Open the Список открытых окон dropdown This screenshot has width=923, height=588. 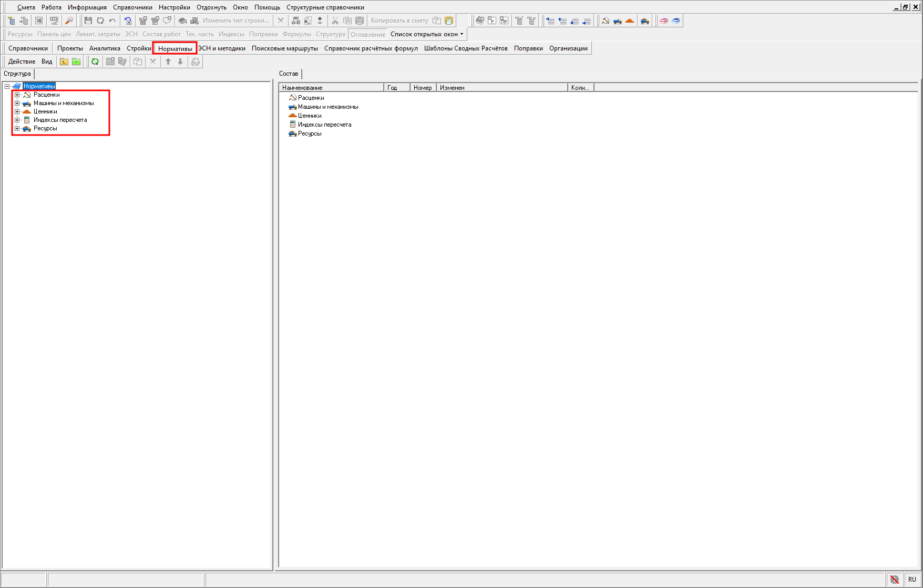coord(427,34)
